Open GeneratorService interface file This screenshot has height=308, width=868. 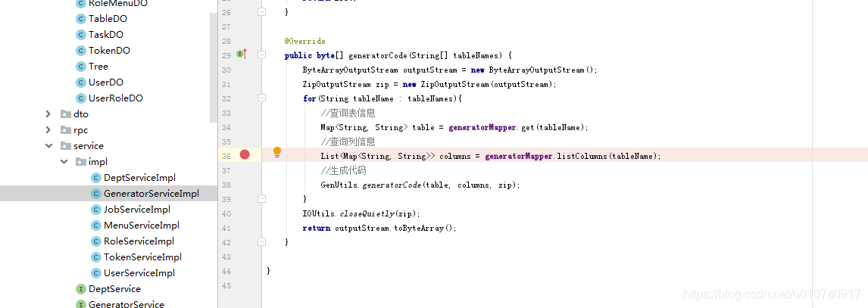coord(126,304)
